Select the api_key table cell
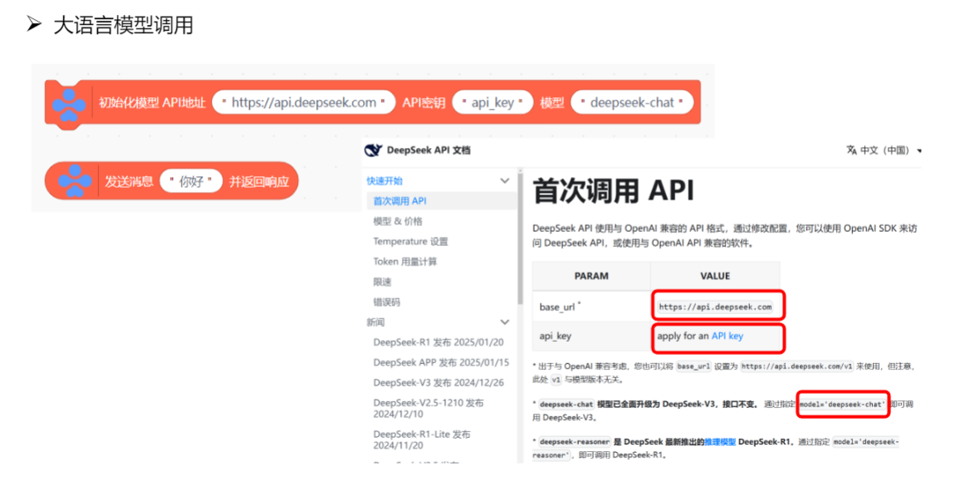The width and height of the screenshot is (980, 477). (x=591, y=336)
